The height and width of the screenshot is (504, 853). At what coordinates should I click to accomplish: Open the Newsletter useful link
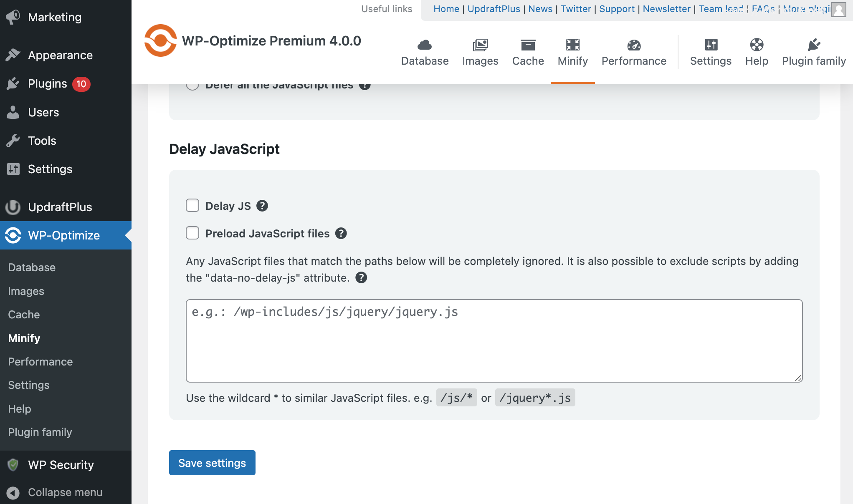pos(667,9)
